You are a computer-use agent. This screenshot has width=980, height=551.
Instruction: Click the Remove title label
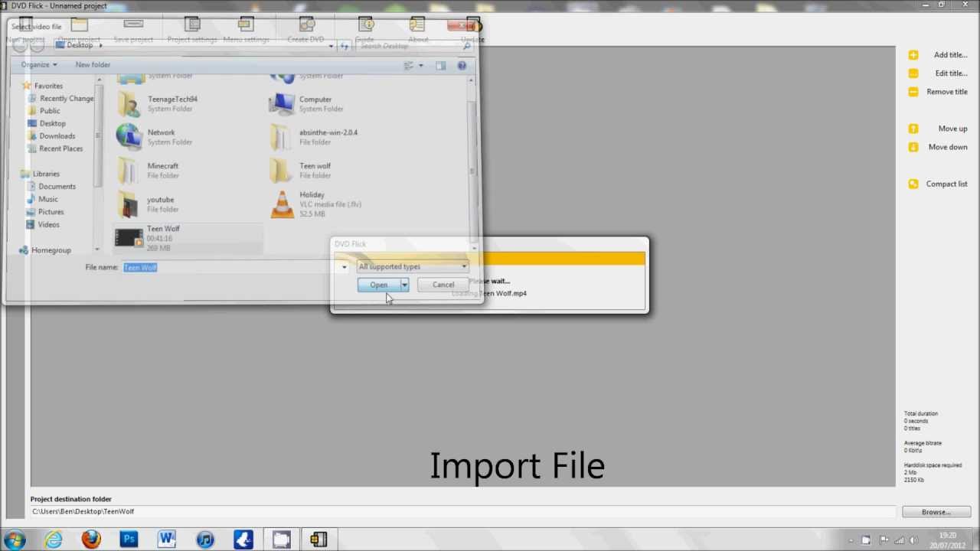947,92
